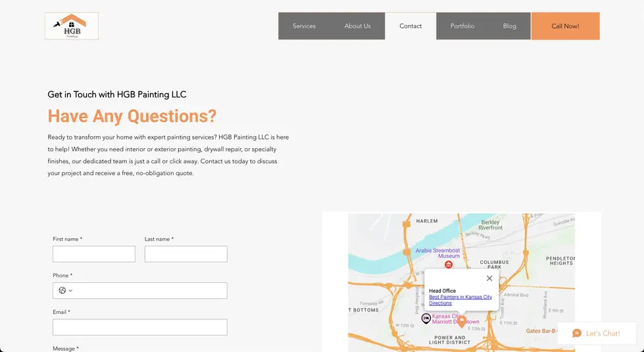Click the globe icon in Phone field
Screen dimensions: 644x352
pyautogui.click(x=62, y=290)
